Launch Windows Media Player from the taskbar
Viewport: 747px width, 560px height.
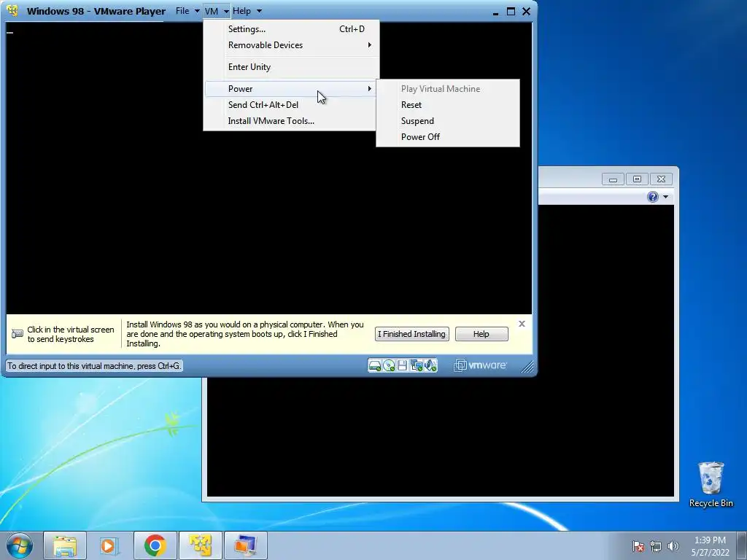tap(109, 545)
